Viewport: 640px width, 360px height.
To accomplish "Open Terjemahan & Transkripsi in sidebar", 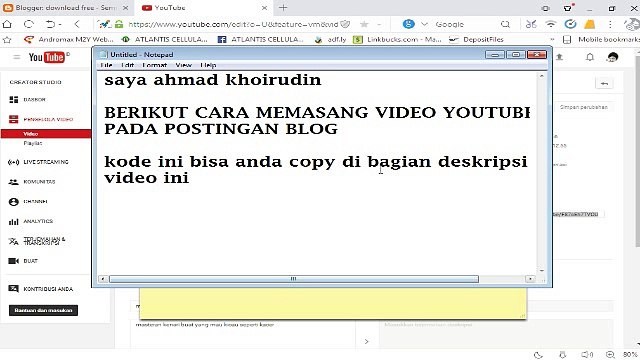I will point(37,241).
